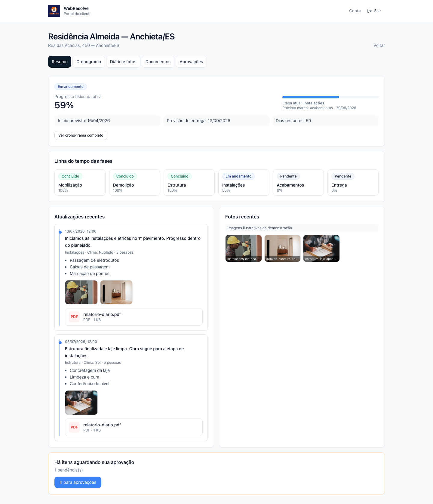Click the physical progress bar
Screen dimensions: 433x504
[330, 97]
